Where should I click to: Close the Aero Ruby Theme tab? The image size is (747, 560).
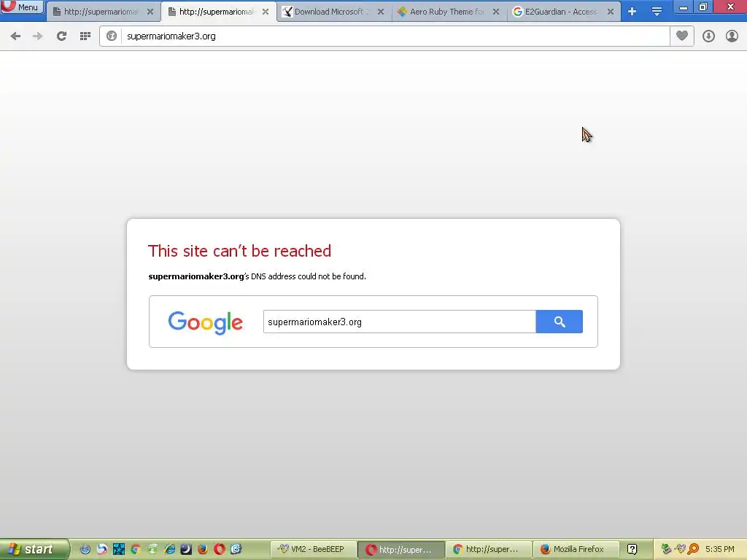(x=496, y=12)
